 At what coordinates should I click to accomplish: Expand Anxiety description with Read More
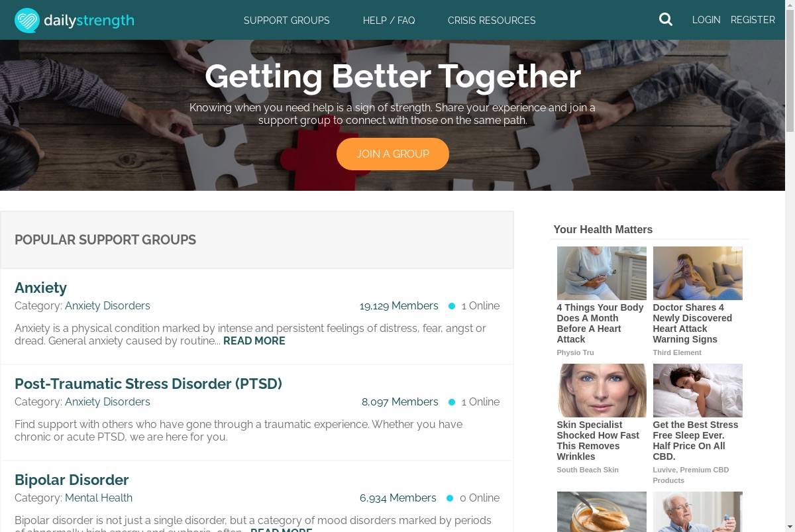[254, 341]
